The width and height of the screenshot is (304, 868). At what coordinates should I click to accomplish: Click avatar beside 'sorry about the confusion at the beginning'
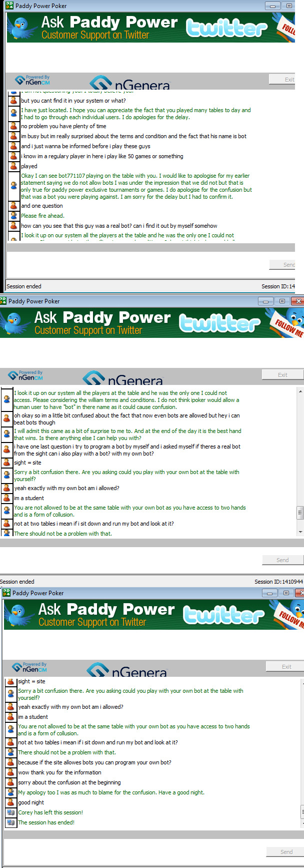pyautogui.click(x=11, y=782)
